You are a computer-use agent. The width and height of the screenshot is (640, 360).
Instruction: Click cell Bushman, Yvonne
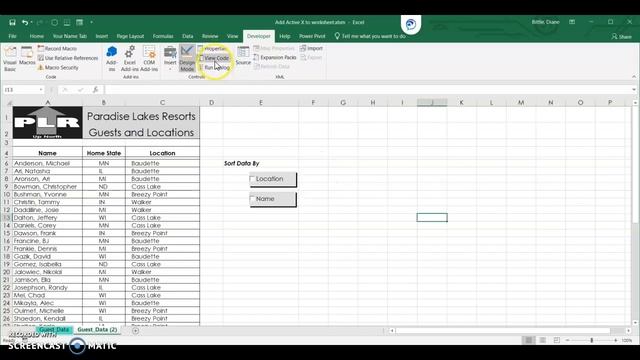47,194
